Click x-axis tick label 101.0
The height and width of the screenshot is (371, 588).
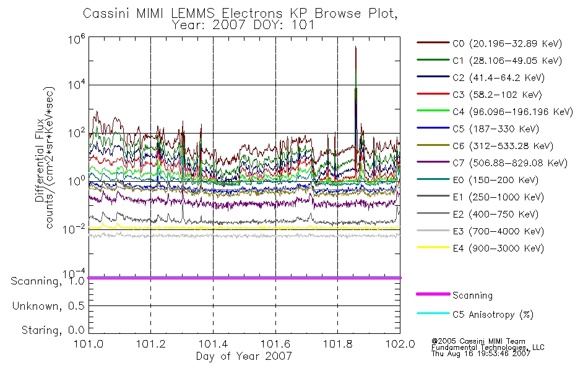coord(89,344)
